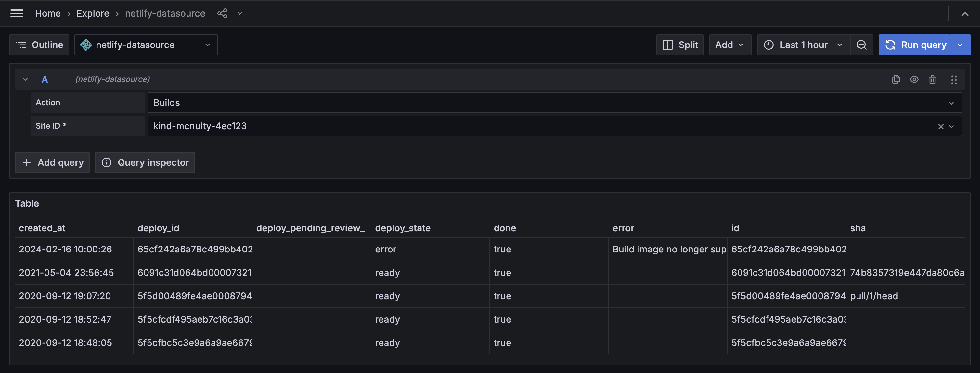This screenshot has height=373, width=980.
Task: Sort table by created_at column header
Action: (42, 228)
